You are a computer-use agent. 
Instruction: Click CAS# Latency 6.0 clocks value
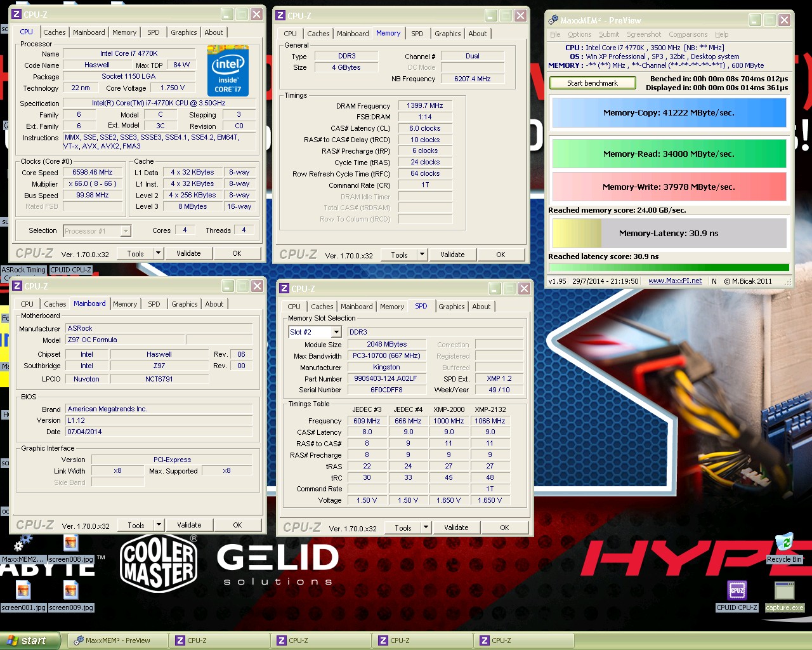[x=425, y=128]
